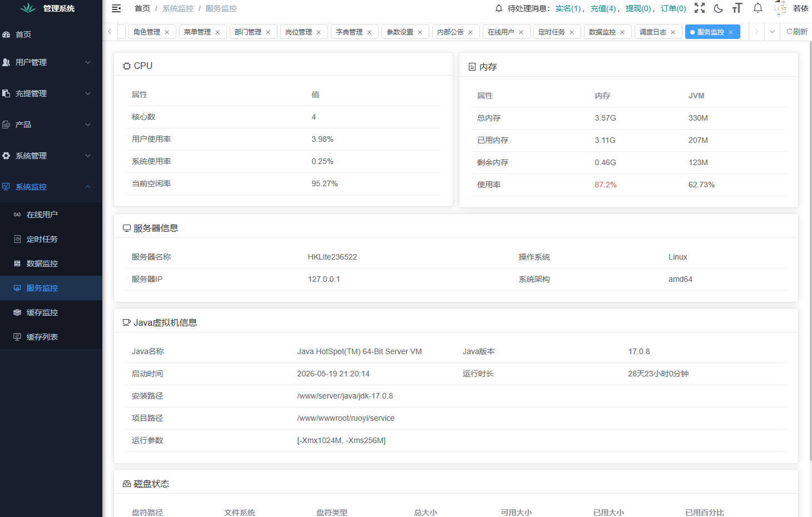Select the CPU idle rate 95.27%

tap(325, 183)
